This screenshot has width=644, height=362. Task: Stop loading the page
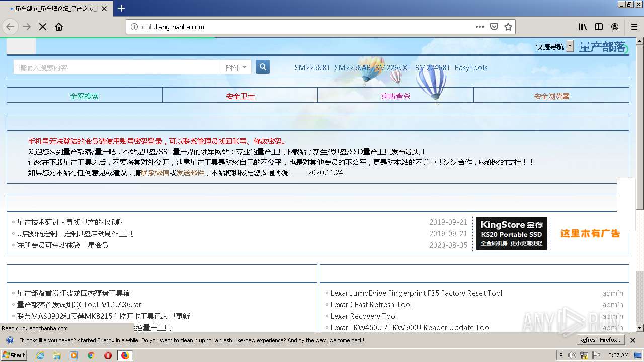pos(43,27)
